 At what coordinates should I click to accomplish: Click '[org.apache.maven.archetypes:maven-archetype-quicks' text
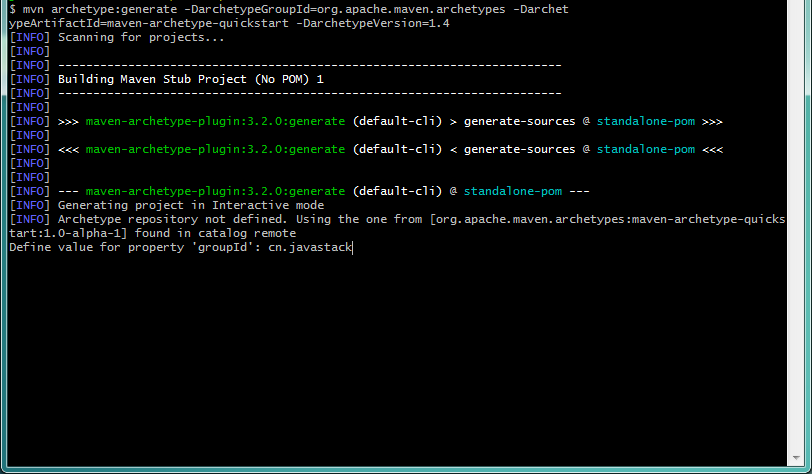coord(607,219)
